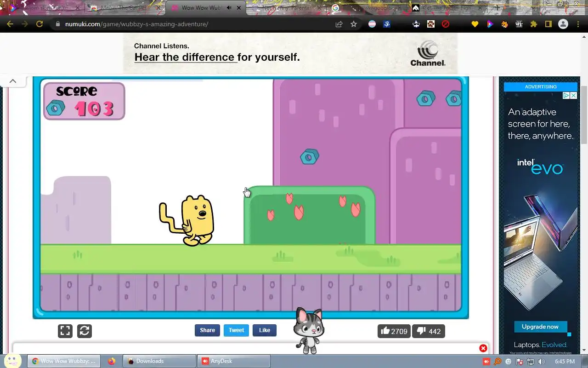Switch to the first custom skins tab
This screenshot has width=588, height=368.
(x=45, y=8)
